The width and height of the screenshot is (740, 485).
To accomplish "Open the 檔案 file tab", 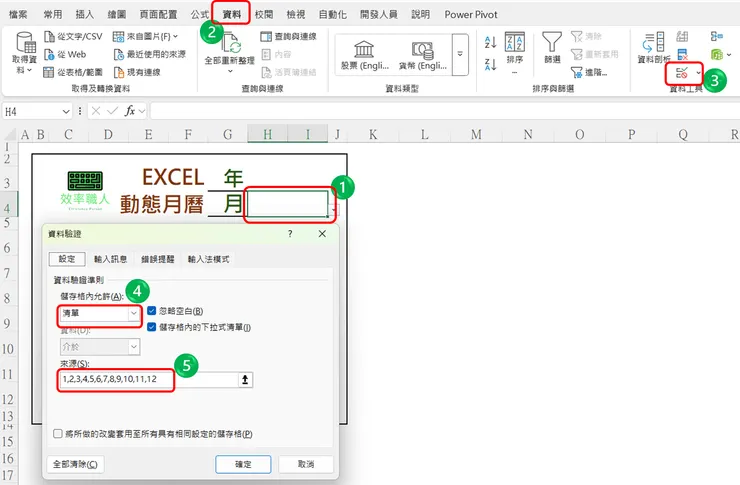I will (18, 15).
